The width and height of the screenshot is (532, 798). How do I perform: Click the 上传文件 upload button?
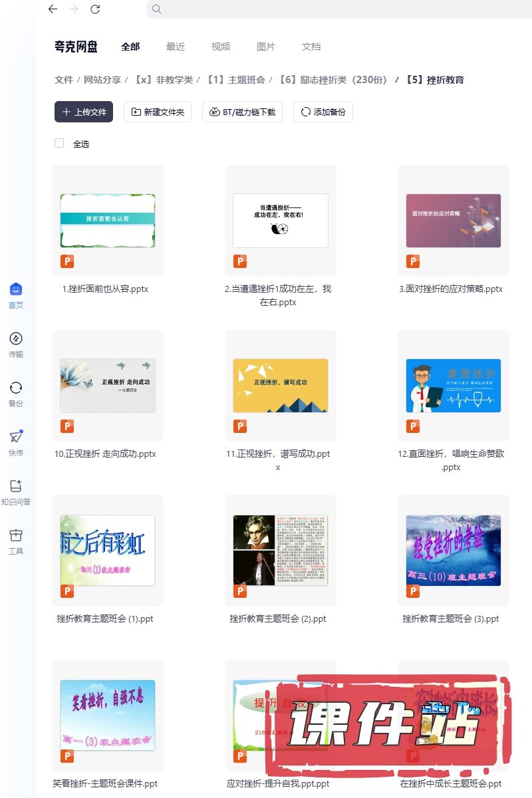pos(84,112)
